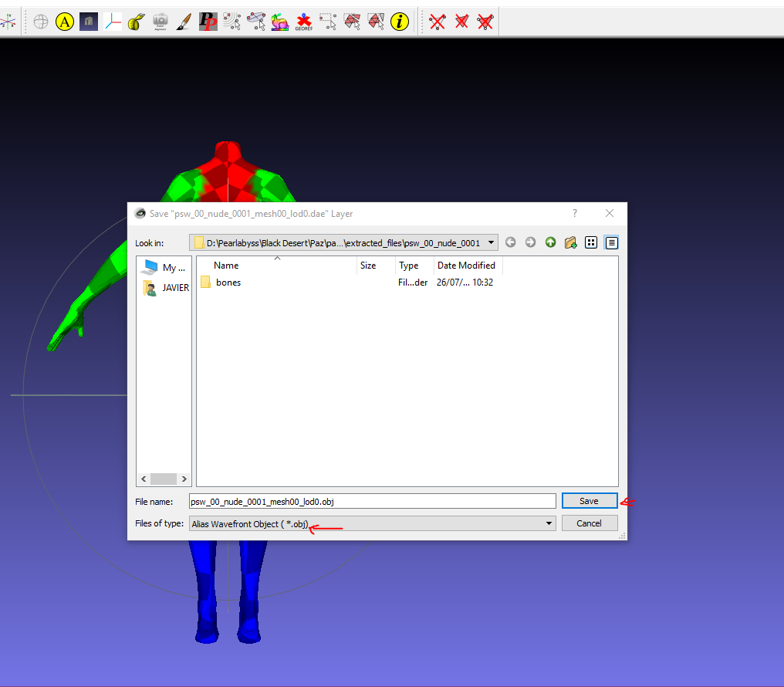This screenshot has width=784, height=687.
Task: Select the measuring tape tool
Action: coord(137,22)
